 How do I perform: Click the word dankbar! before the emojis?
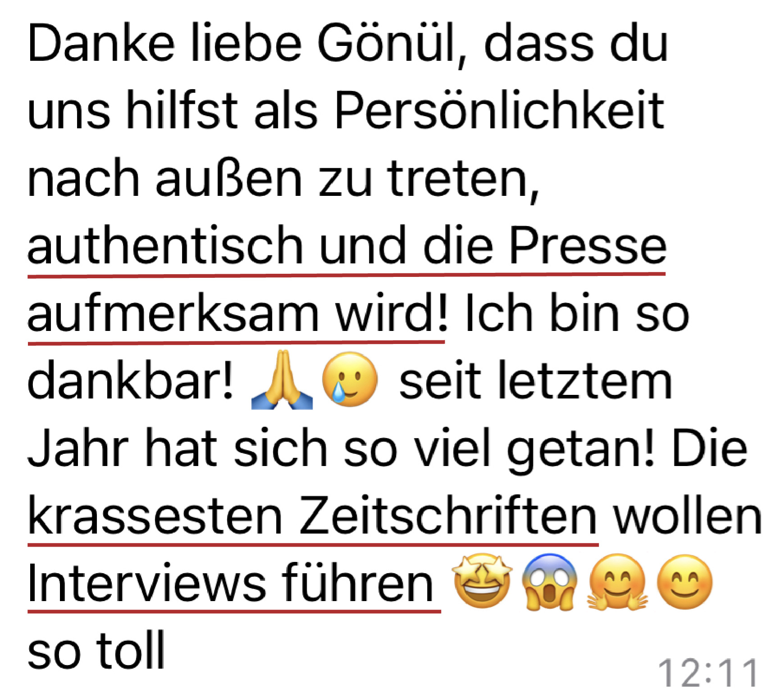click(131, 380)
